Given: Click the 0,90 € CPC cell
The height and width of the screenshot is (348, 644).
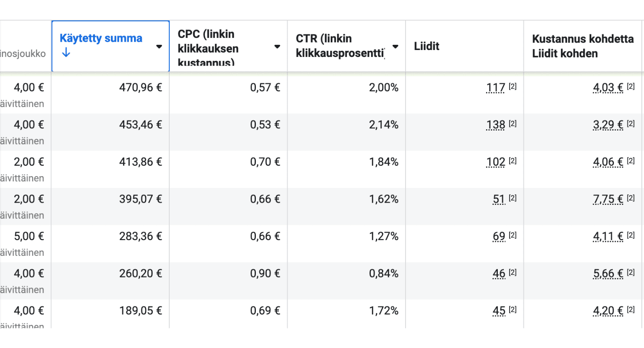Looking at the screenshot, I should pyautogui.click(x=265, y=274).
